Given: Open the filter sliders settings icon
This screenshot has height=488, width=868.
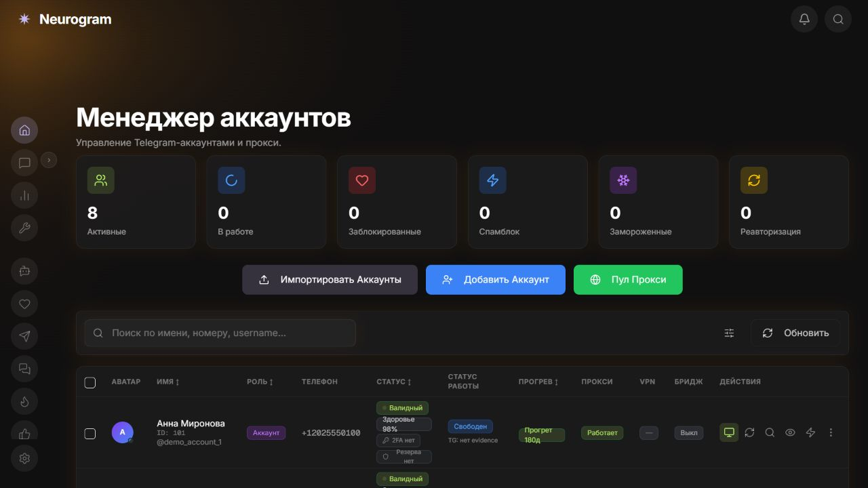Looking at the screenshot, I should click(x=729, y=333).
